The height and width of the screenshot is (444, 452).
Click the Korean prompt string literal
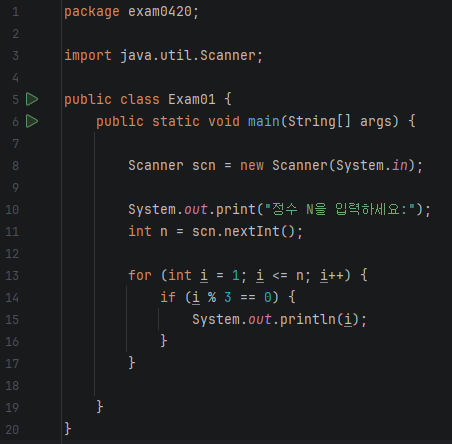tap(340, 209)
